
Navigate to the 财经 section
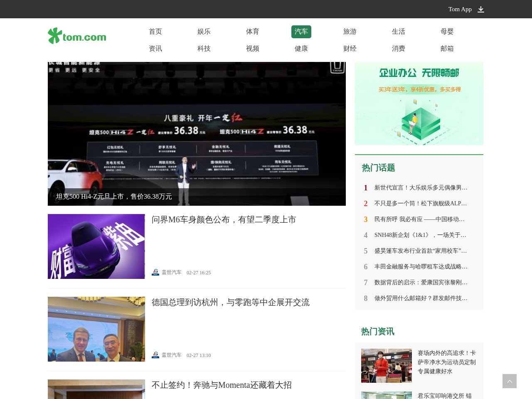pos(350,49)
